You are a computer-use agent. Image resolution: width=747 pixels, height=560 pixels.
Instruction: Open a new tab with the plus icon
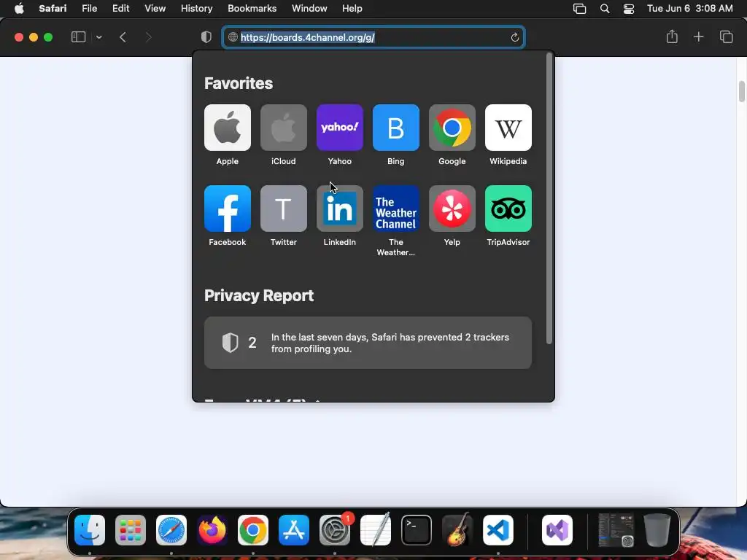(698, 36)
